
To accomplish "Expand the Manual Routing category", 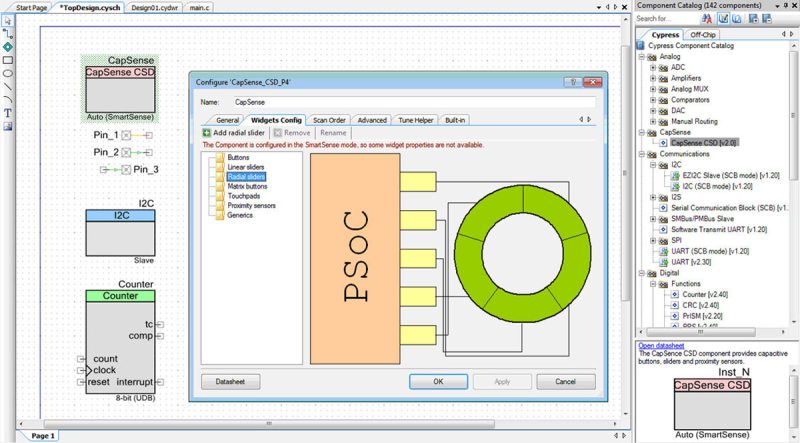I will [x=653, y=121].
